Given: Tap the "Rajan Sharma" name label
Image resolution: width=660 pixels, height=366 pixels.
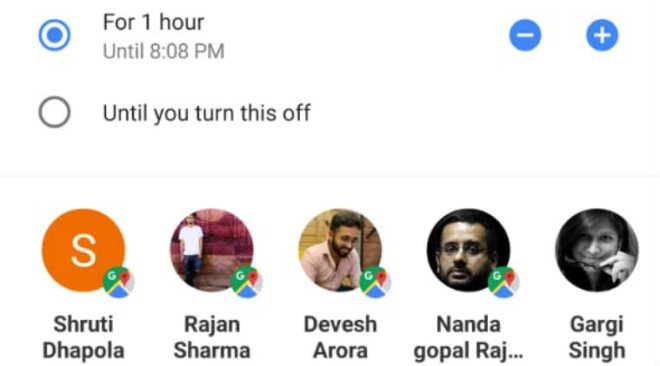Looking at the screenshot, I should pyautogui.click(x=212, y=337).
